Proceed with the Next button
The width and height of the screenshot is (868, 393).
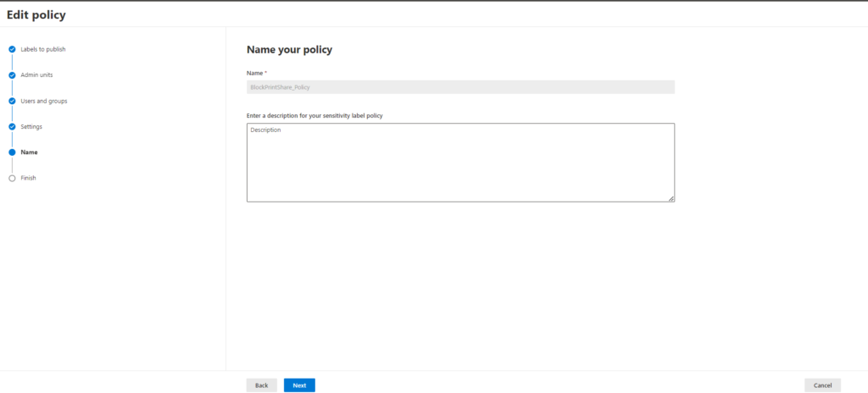coord(299,385)
